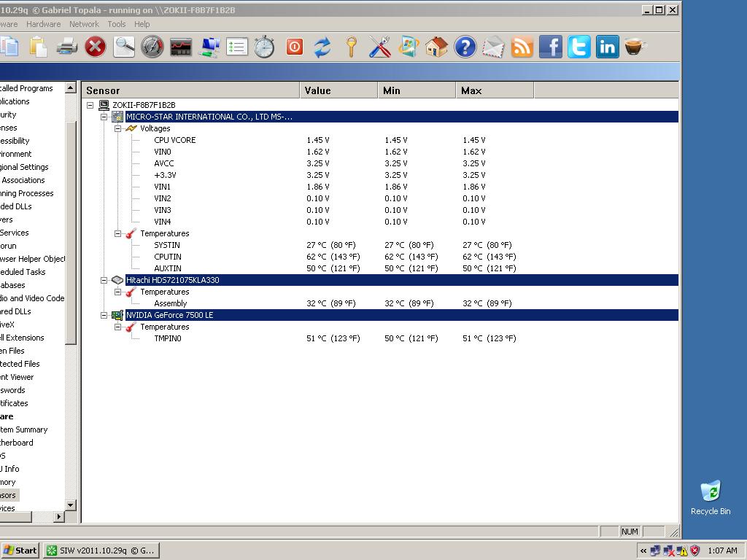Click the home page house icon
The width and height of the screenshot is (747, 560).
pyautogui.click(x=436, y=47)
